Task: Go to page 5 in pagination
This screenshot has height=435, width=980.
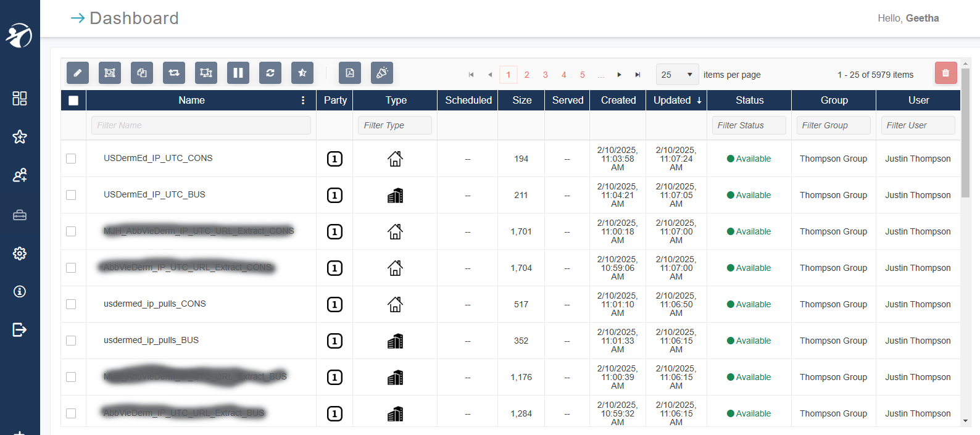Action: point(583,75)
